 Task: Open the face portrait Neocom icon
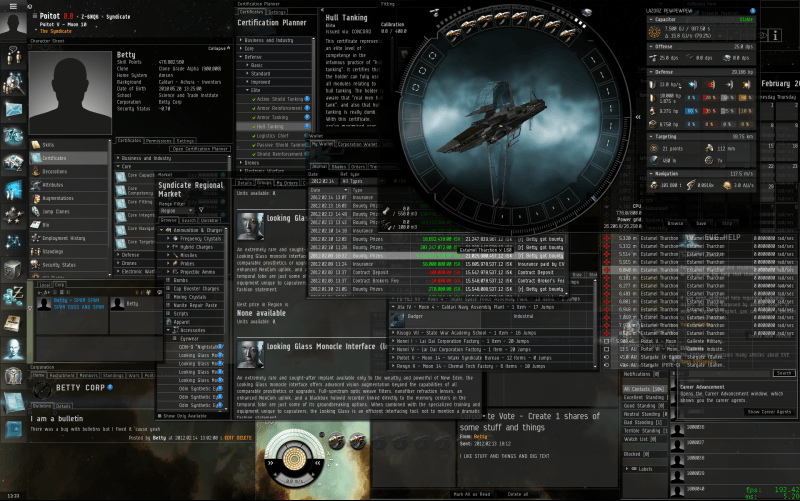(x=13, y=349)
